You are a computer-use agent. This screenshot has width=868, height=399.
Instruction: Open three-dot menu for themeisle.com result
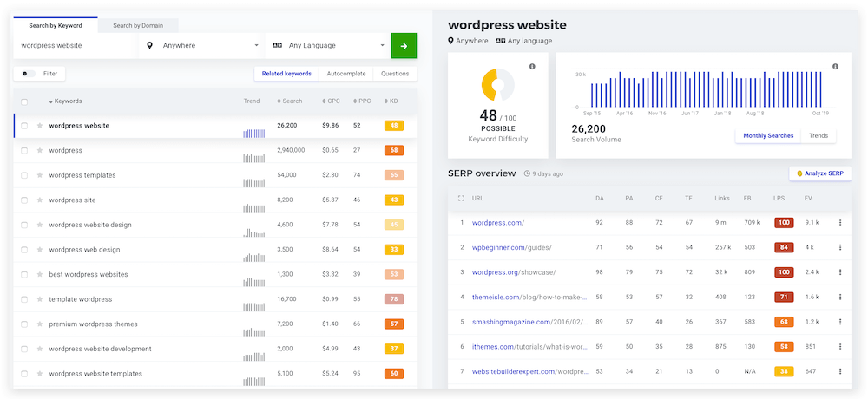839,297
